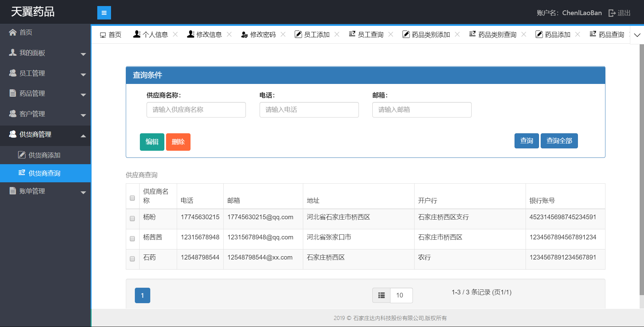
Task: Check the select-all checkbox in table header
Action: click(132, 198)
